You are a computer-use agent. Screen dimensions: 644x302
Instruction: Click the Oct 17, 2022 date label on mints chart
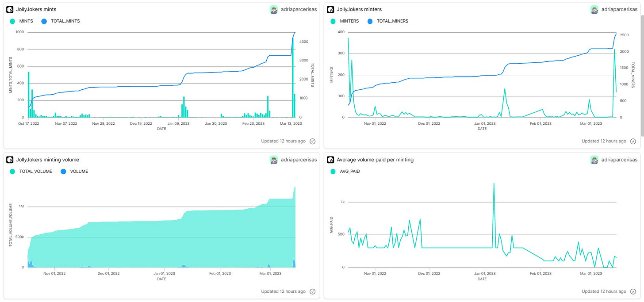(x=28, y=124)
